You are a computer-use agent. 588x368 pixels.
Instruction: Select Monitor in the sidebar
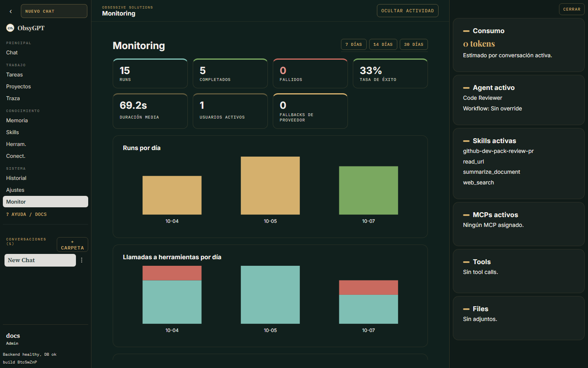tap(45, 202)
